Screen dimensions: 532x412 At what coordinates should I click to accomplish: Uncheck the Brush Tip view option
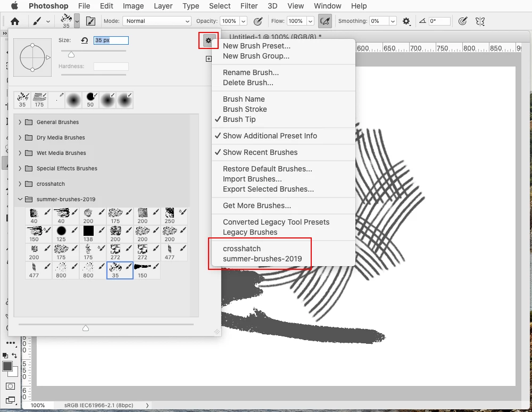tap(239, 119)
